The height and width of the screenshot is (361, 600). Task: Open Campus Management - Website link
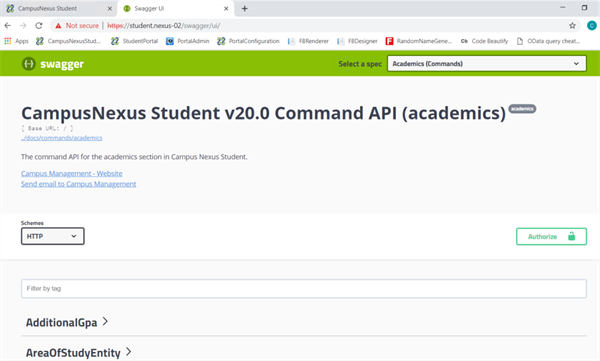pos(72,173)
